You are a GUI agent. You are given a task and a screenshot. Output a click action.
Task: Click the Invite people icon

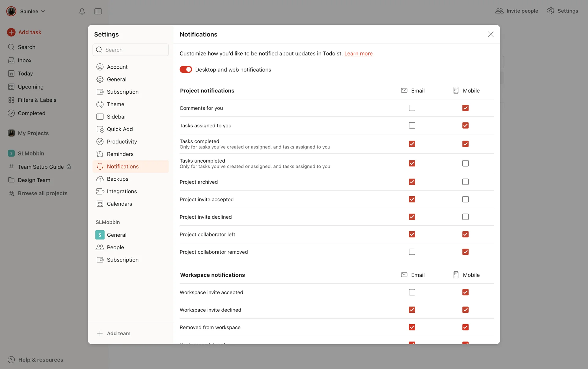click(x=499, y=11)
